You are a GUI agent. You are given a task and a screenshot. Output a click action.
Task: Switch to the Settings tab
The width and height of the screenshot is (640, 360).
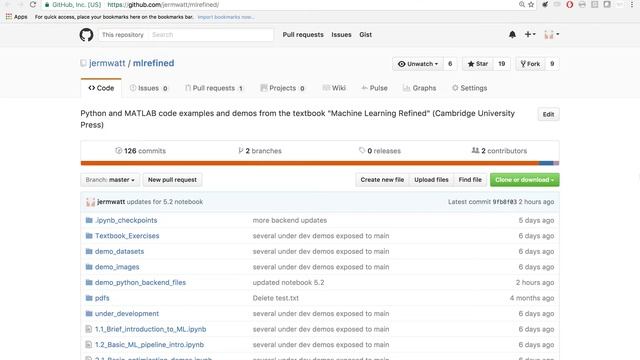469,88
